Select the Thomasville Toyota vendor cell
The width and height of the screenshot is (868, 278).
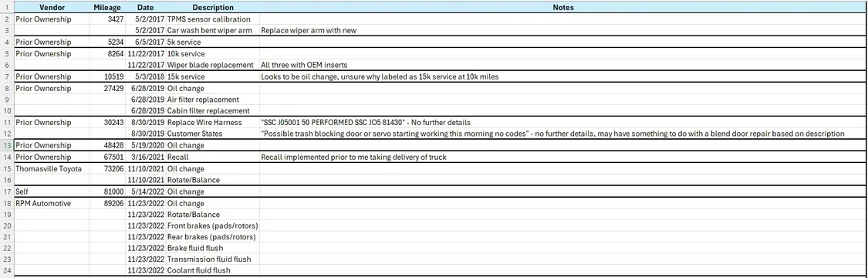tap(52, 168)
